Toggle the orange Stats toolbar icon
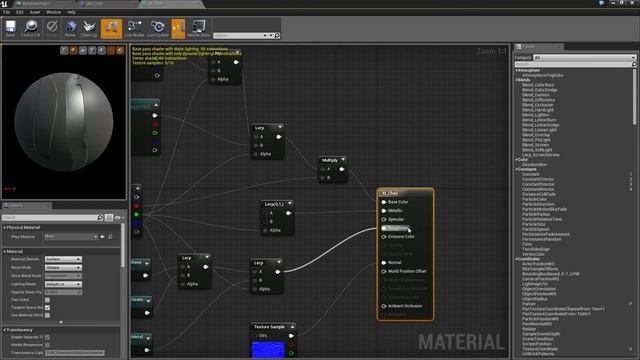The image size is (640, 360). (x=178, y=28)
